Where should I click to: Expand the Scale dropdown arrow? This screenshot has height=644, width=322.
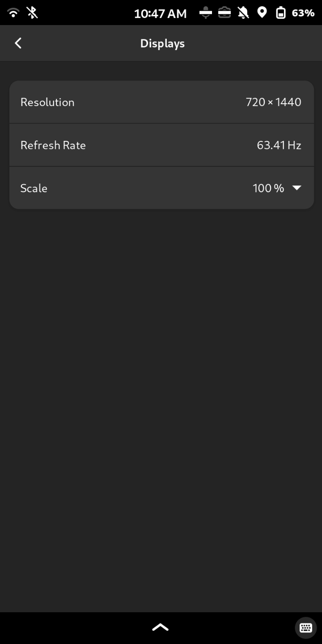click(x=297, y=188)
